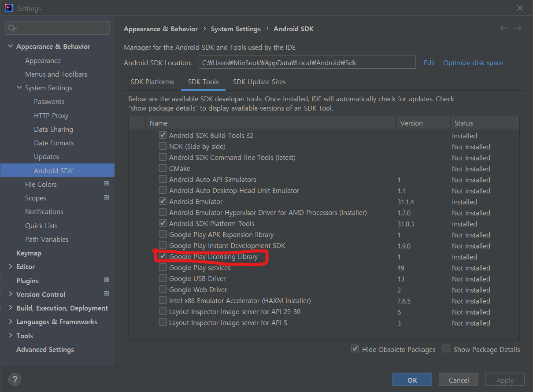Viewport: 533px width, 392px height.
Task: Open Notifications settings
Action: point(44,211)
